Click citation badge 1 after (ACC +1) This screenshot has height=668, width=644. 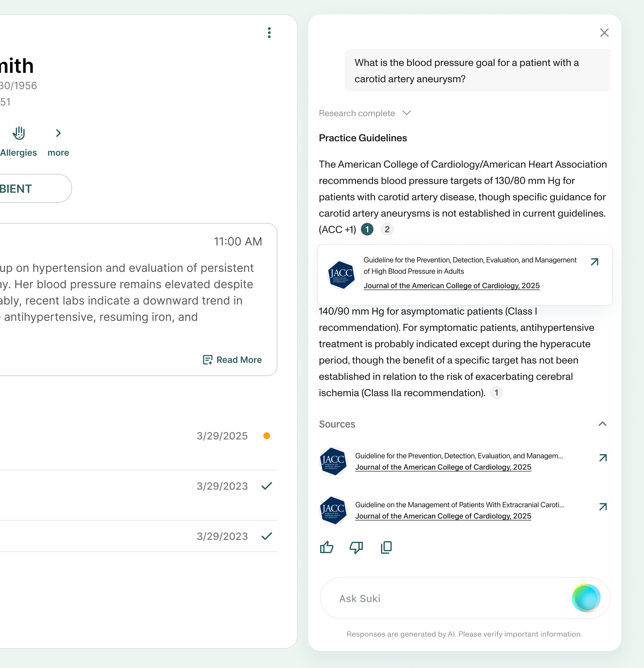367,229
